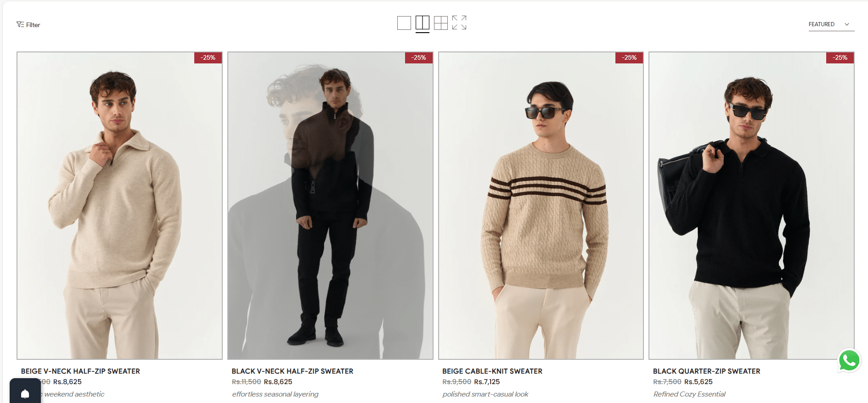Viewport: 868px width, 403px height.
Task: Open Beige Cable-Knit Sweater title link
Action: (x=492, y=371)
